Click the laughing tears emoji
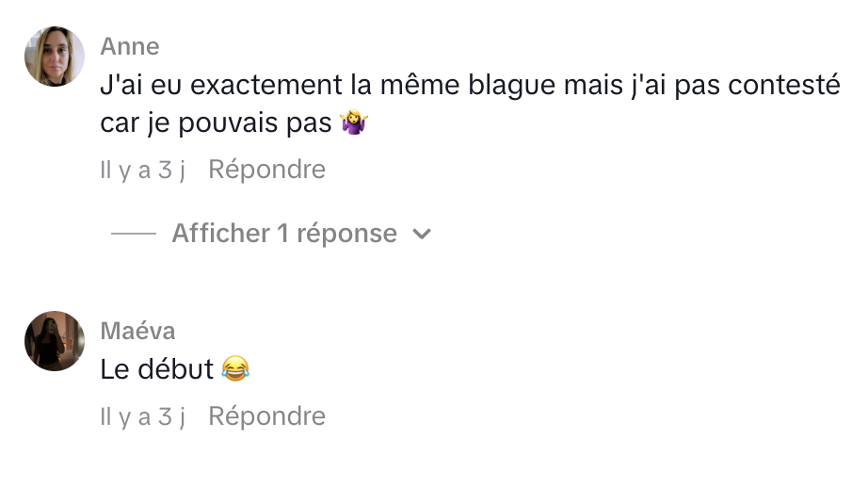868x488 pixels. tap(235, 369)
